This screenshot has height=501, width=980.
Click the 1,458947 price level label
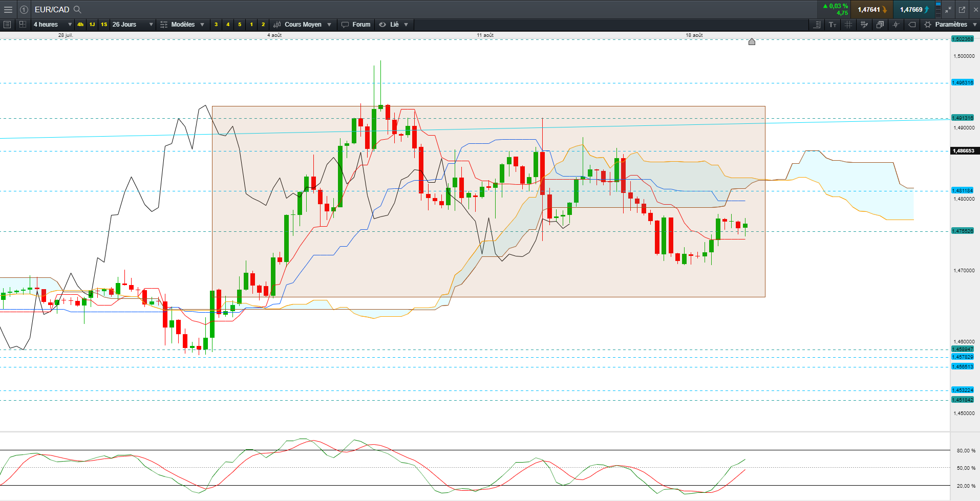[x=963, y=350]
